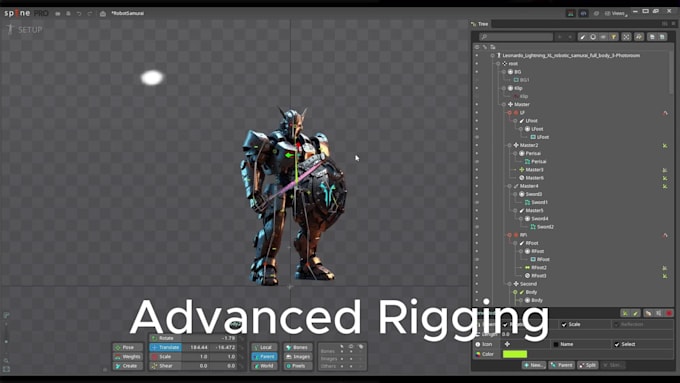Screen dimensions: 680x383
Task: Select the Rotate tool
Action: click(166, 338)
